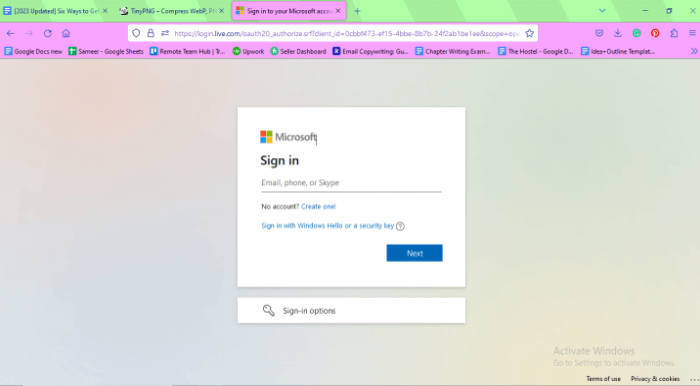The height and width of the screenshot is (386, 700).
Task: Click the Microsoft logo
Action: coord(289,137)
